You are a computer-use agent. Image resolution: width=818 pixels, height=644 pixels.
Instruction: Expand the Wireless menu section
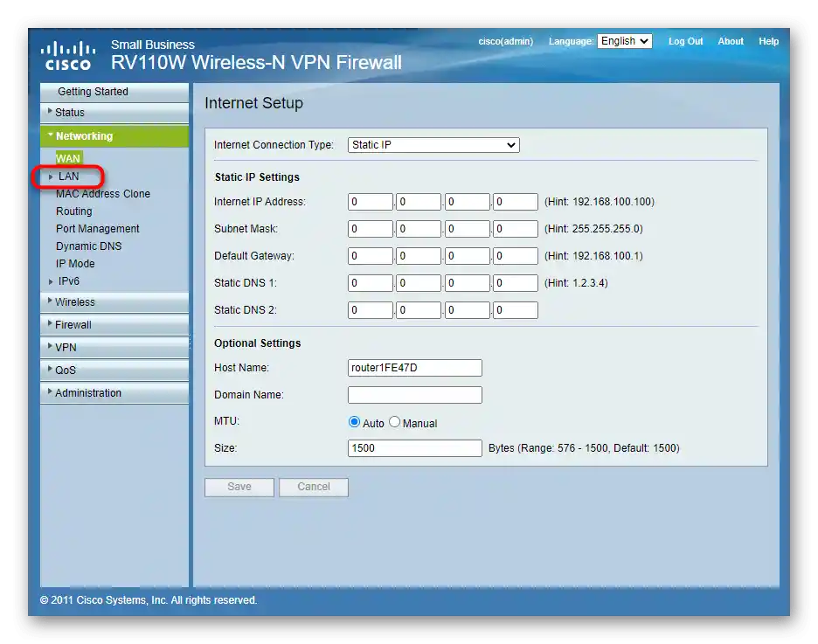coord(114,302)
